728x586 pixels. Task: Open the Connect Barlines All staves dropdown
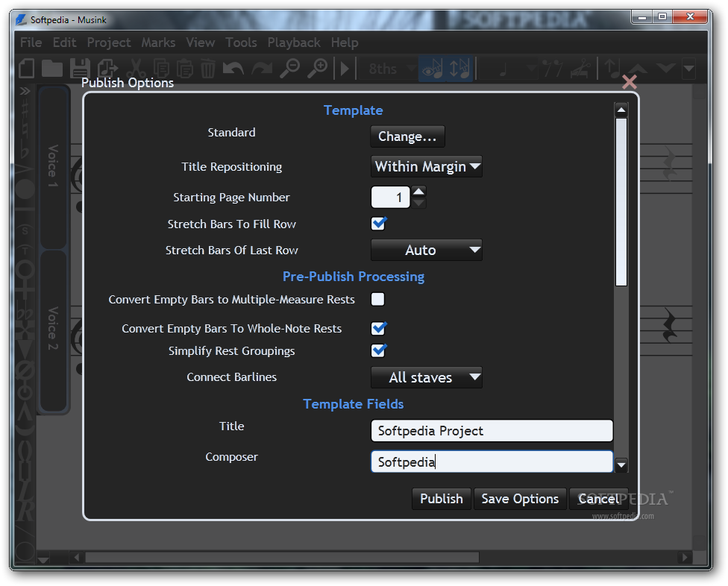click(426, 377)
